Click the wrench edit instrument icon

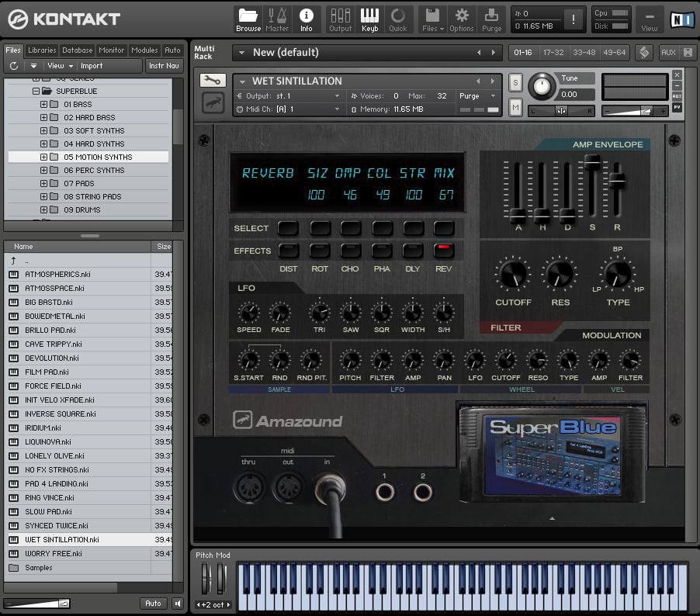tap(213, 81)
